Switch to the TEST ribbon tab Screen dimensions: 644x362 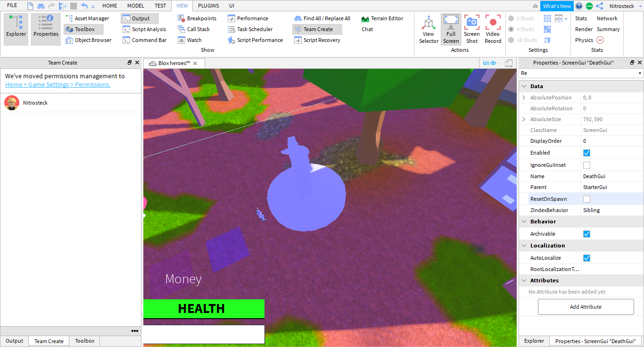160,6
